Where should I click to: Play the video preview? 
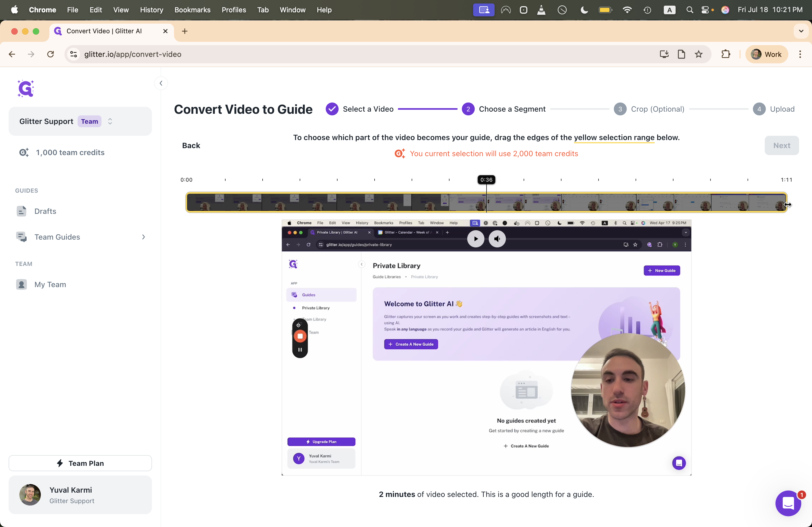[476, 239]
